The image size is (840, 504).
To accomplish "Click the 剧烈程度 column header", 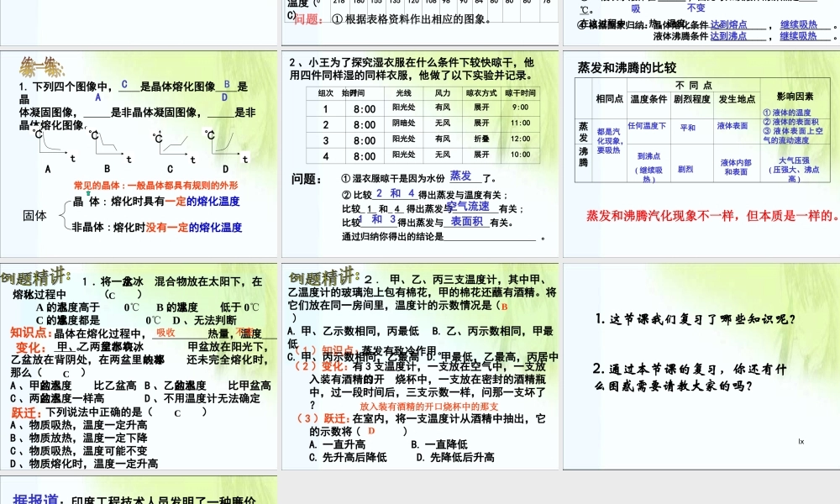I will pos(692,99).
